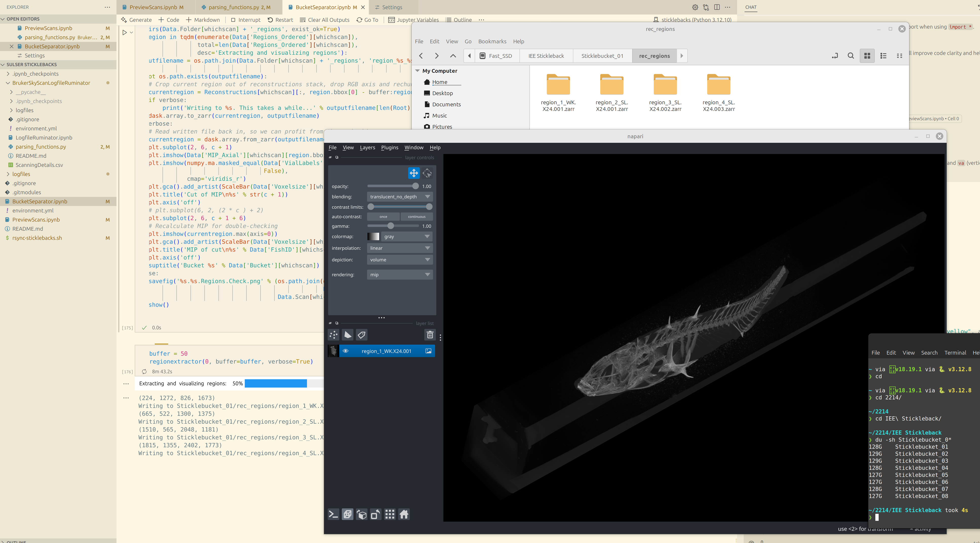Delete selected layer with trash icon
The height and width of the screenshot is (543, 980).
click(430, 335)
